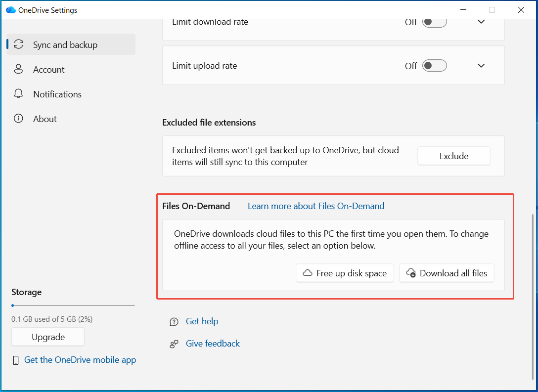The image size is (538, 392).
Task: Expand the Limit upload rate options
Action: coord(481,65)
